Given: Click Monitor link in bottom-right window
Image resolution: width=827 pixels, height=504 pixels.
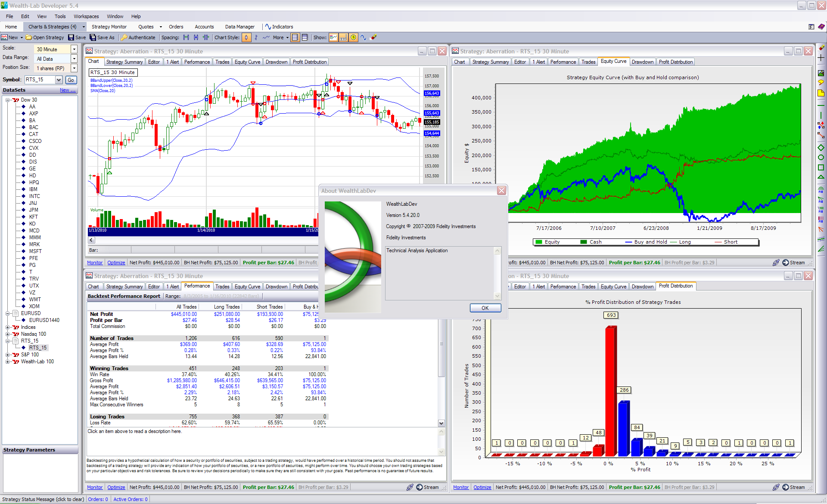Looking at the screenshot, I should (461, 487).
